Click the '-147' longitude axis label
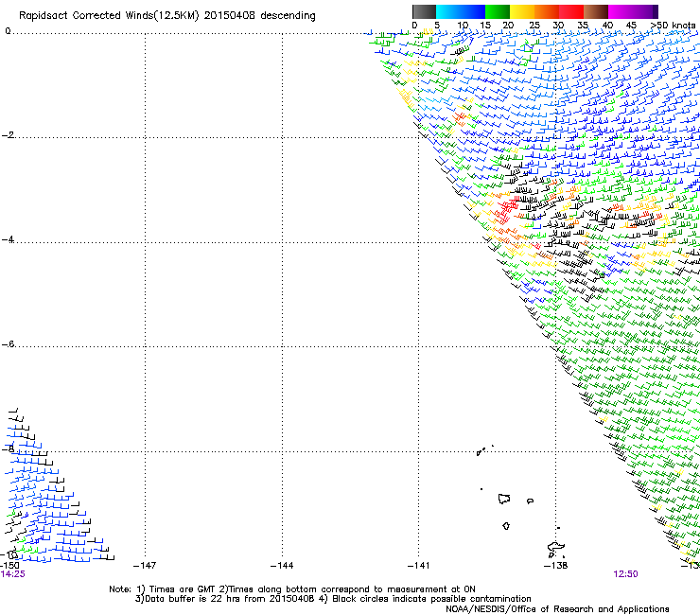The width and height of the screenshot is (700, 615). tap(145, 566)
